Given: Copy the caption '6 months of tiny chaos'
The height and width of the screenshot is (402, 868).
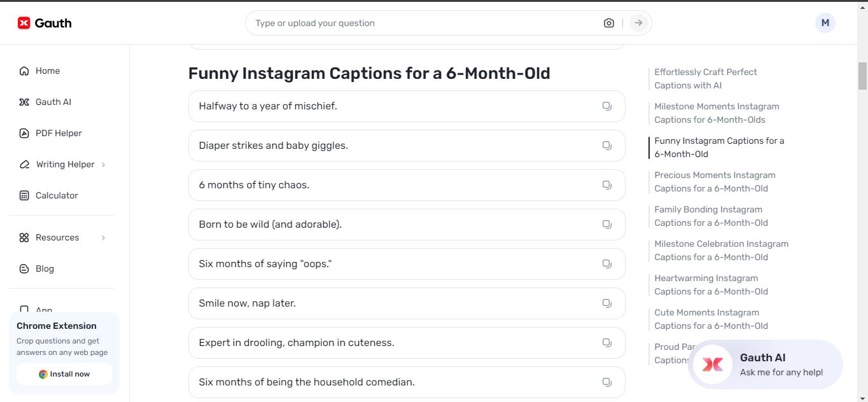Looking at the screenshot, I should [606, 185].
